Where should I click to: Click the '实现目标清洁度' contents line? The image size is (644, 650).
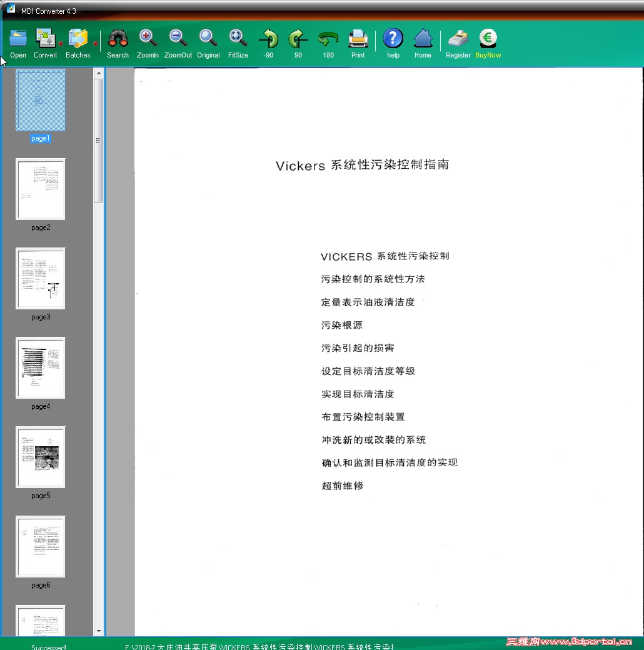pyautogui.click(x=358, y=394)
